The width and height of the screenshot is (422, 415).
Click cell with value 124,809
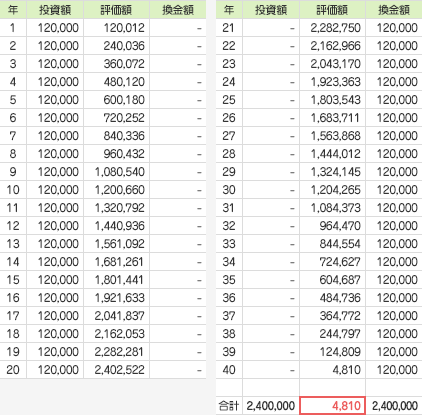pyautogui.click(x=333, y=352)
